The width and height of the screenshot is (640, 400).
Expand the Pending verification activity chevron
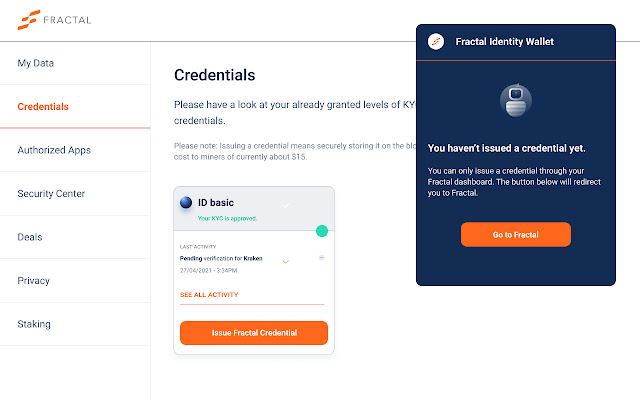point(285,262)
